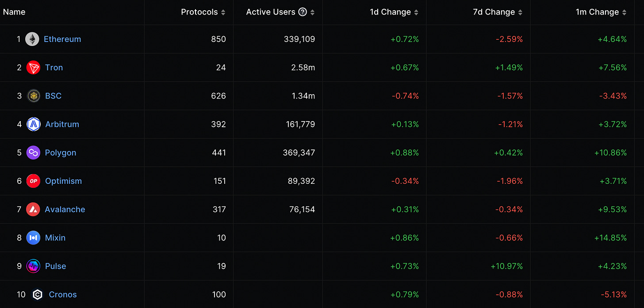Image resolution: width=644 pixels, height=308 pixels.
Task: Open the Pulse chain link
Action: point(56,266)
